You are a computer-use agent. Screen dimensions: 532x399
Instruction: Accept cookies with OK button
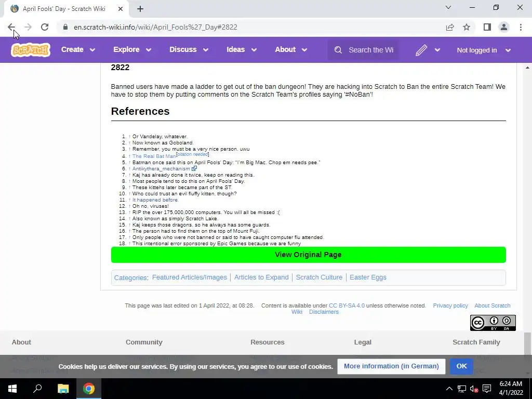click(461, 366)
